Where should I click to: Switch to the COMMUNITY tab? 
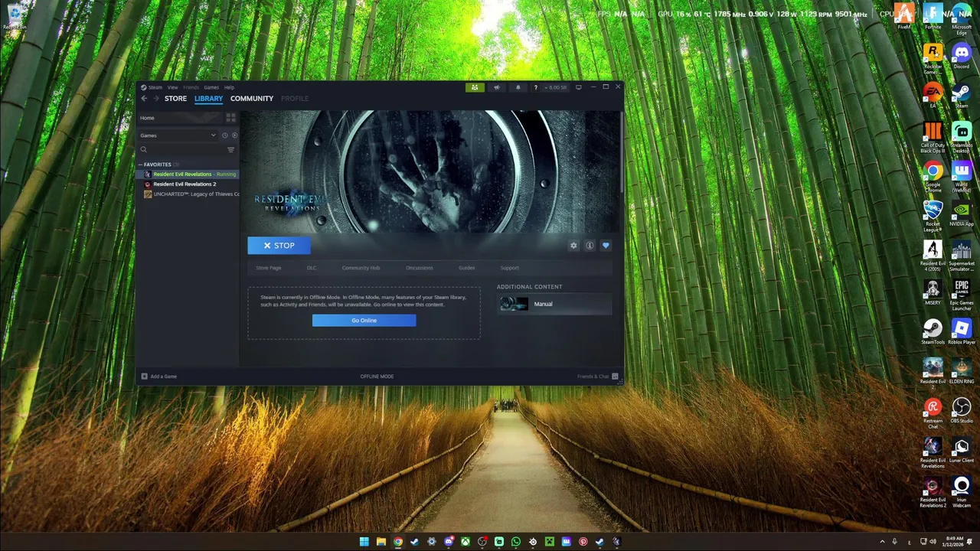(252, 99)
